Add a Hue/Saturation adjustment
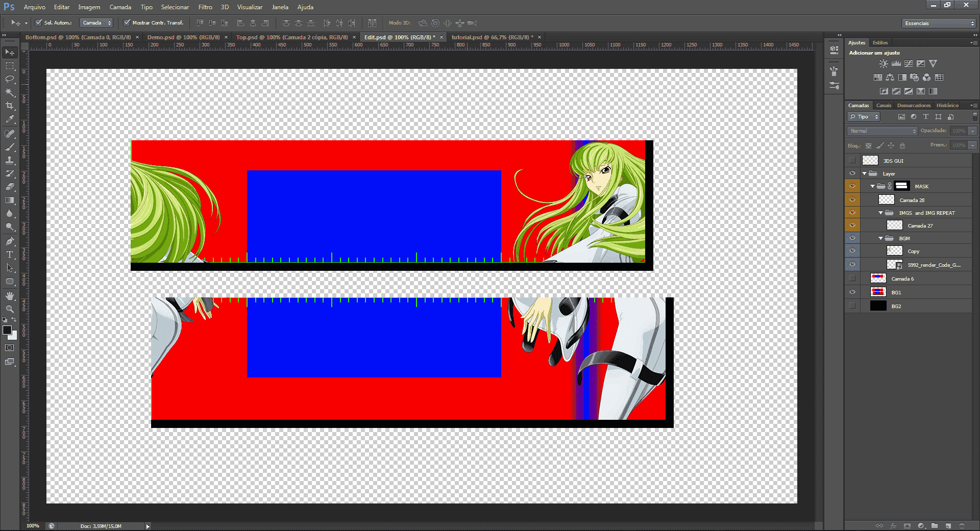Screen dimensions: 980x531 (878, 78)
